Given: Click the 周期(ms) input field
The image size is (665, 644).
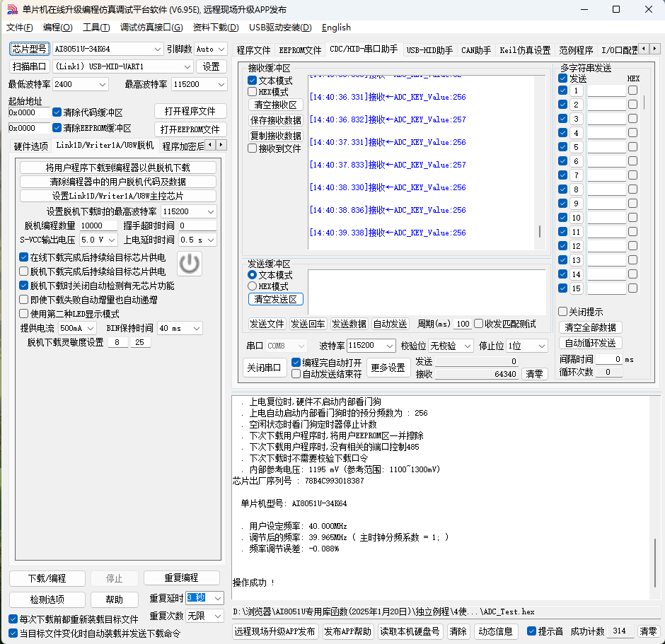Looking at the screenshot, I should coord(462,324).
